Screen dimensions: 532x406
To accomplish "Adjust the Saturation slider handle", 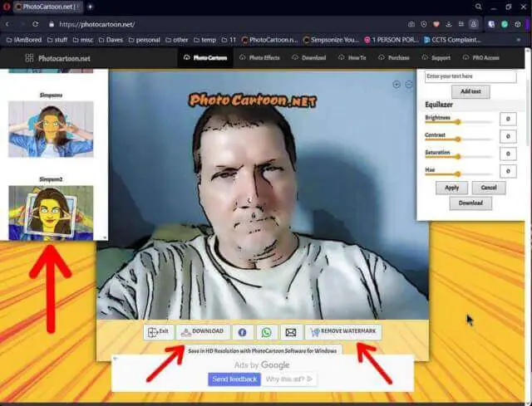I will pos(458,157).
